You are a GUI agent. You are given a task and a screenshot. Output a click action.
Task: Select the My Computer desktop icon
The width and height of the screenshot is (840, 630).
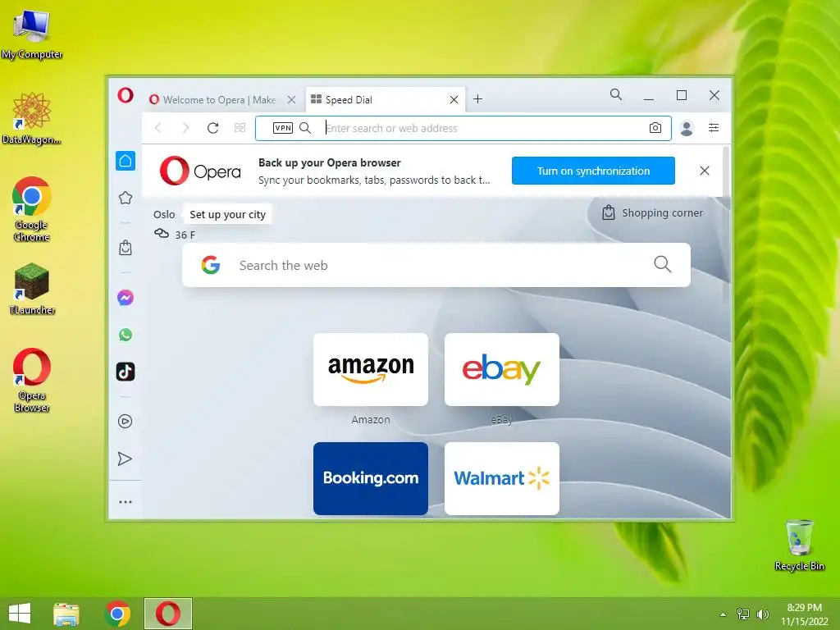point(32,34)
